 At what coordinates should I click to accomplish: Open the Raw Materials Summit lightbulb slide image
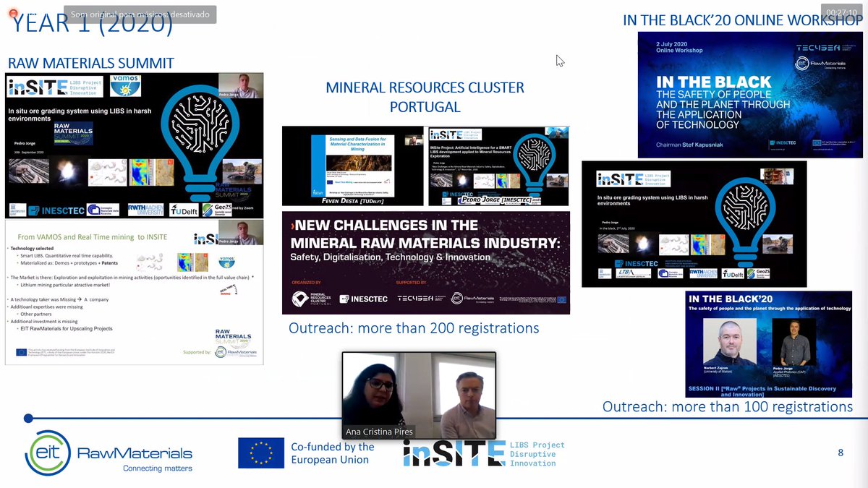click(x=134, y=146)
